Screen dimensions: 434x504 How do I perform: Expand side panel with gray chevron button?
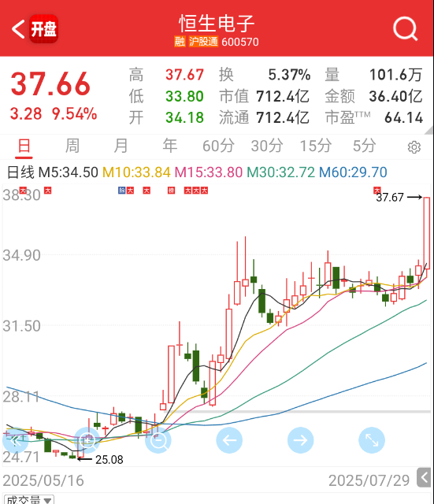coord(424,478)
